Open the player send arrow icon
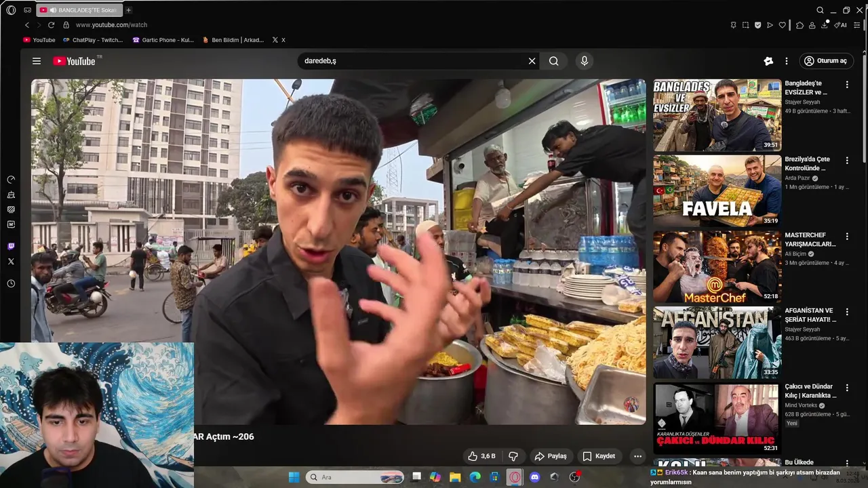The height and width of the screenshot is (488, 868). click(x=770, y=25)
